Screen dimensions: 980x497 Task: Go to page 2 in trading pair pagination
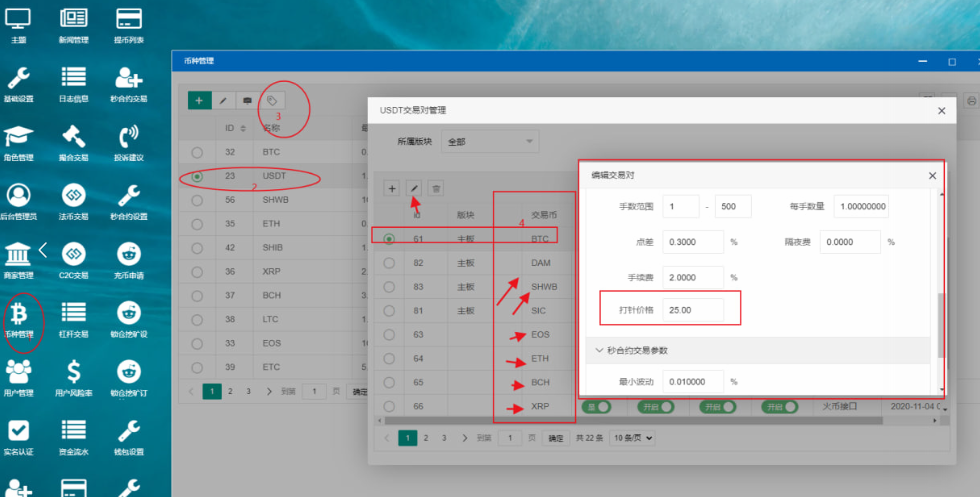pos(427,438)
